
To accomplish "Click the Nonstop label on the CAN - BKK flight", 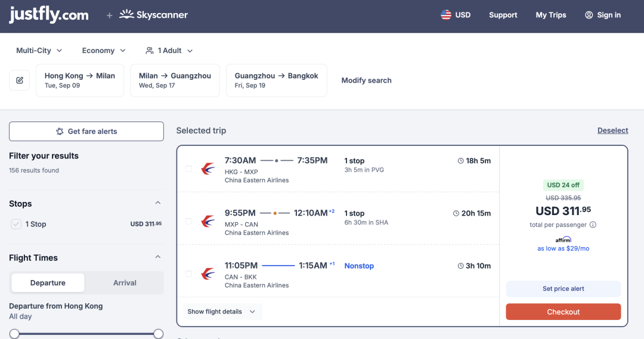I will point(359,266).
